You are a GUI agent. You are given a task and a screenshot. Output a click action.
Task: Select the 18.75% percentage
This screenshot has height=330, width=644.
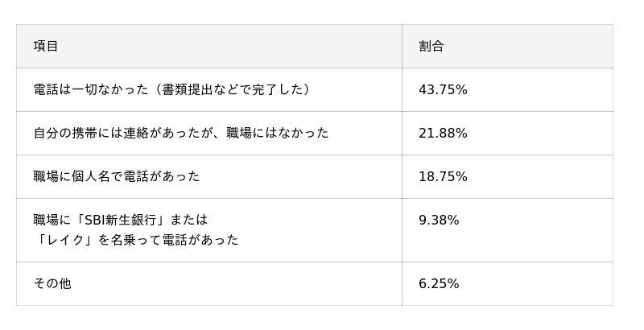click(x=443, y=177)
